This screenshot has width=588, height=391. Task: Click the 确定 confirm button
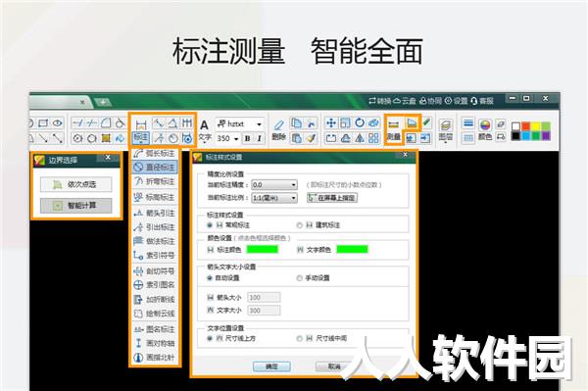271,367
